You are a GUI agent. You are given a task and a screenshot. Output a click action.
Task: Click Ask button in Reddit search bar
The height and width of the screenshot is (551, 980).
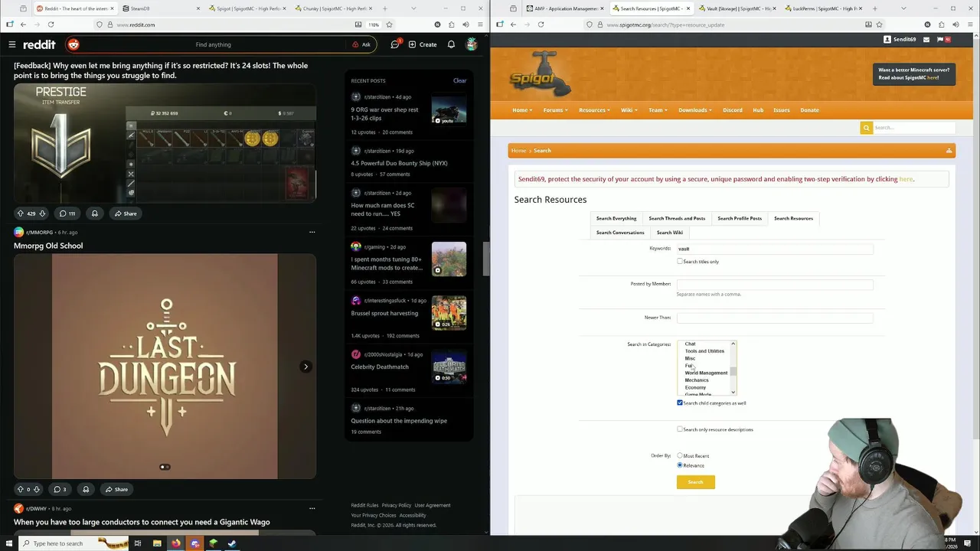coord(361,44)
